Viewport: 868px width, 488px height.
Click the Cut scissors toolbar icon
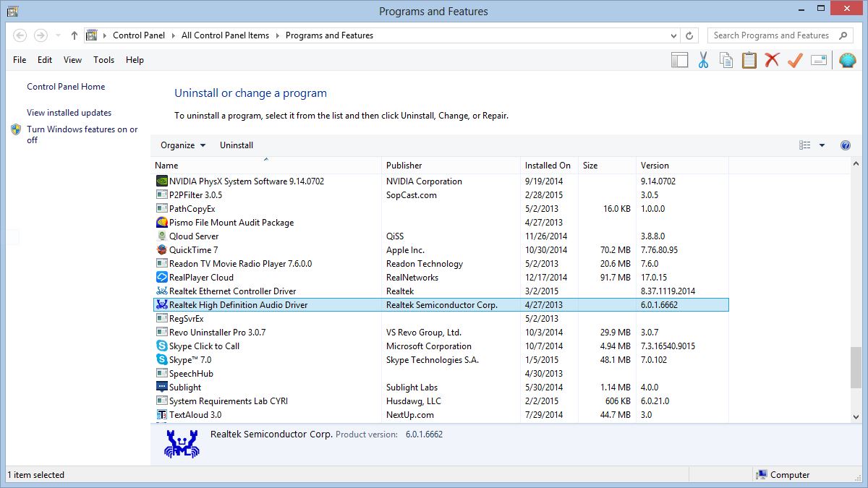click(x=703, y=60)
